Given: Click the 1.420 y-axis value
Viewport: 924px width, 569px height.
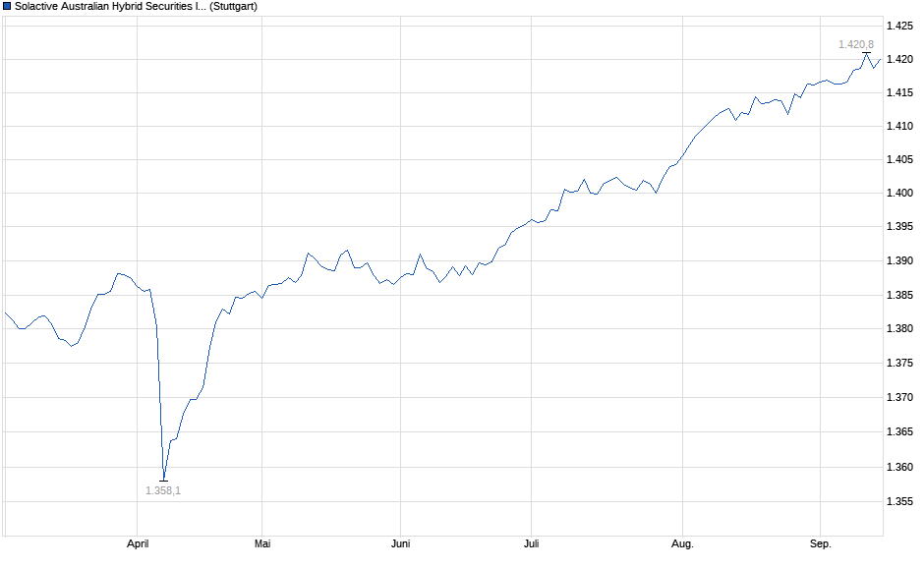Looking at the screenshot, I should click(x=899, y=60).
